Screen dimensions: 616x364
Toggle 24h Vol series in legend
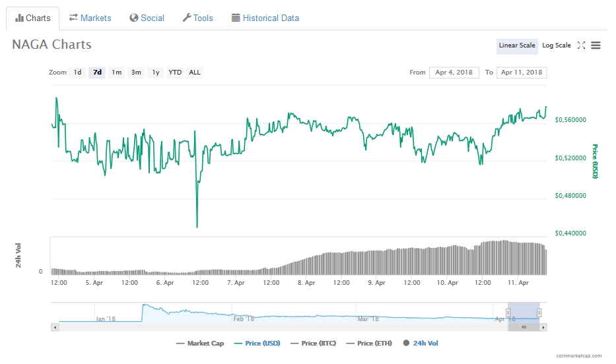click(x=421, y=343)
